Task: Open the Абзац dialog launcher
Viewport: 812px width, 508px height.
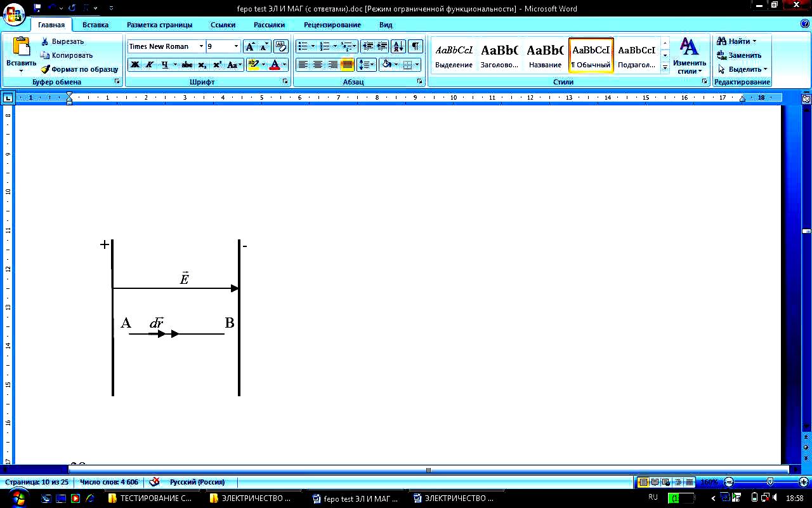Action: click(x=420, y=82)
